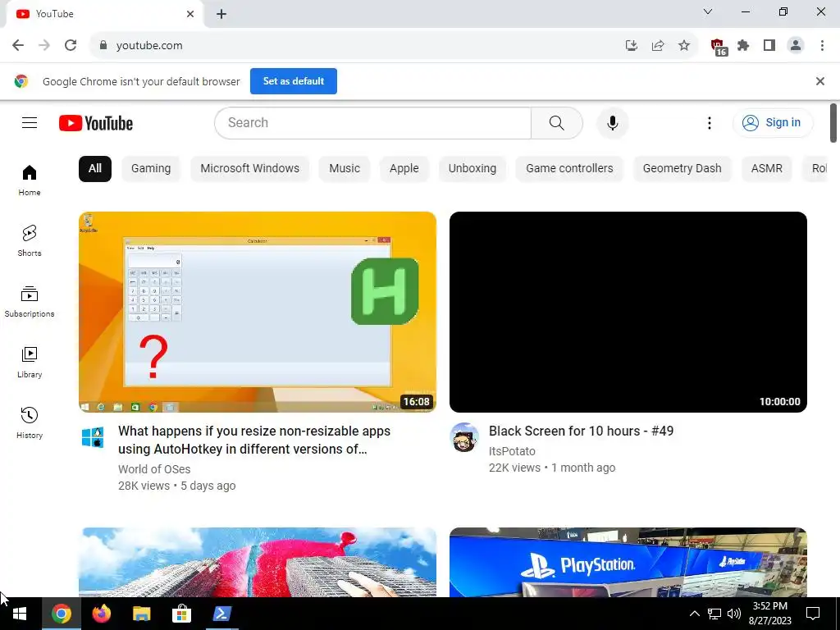The image size is (840, 630).
Task: Click the YouTube logo
Action: pyautogui.click(x=96, y=123)
